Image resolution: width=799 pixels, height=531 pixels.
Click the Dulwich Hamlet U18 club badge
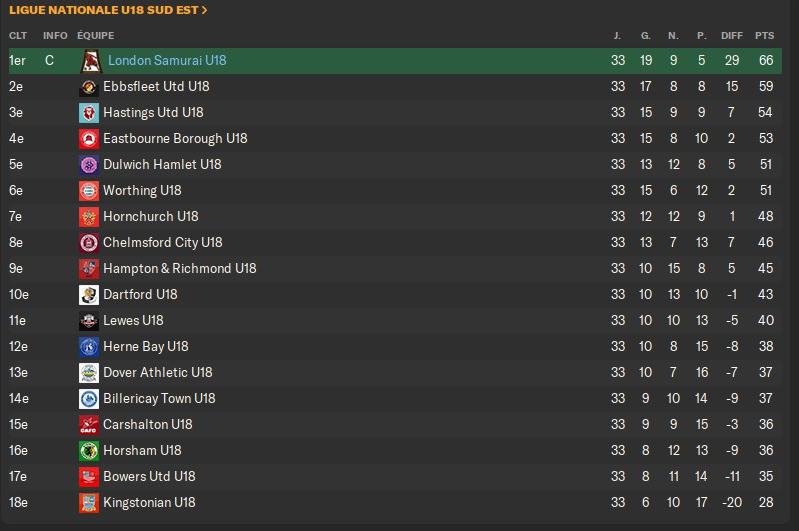[88, 165]
